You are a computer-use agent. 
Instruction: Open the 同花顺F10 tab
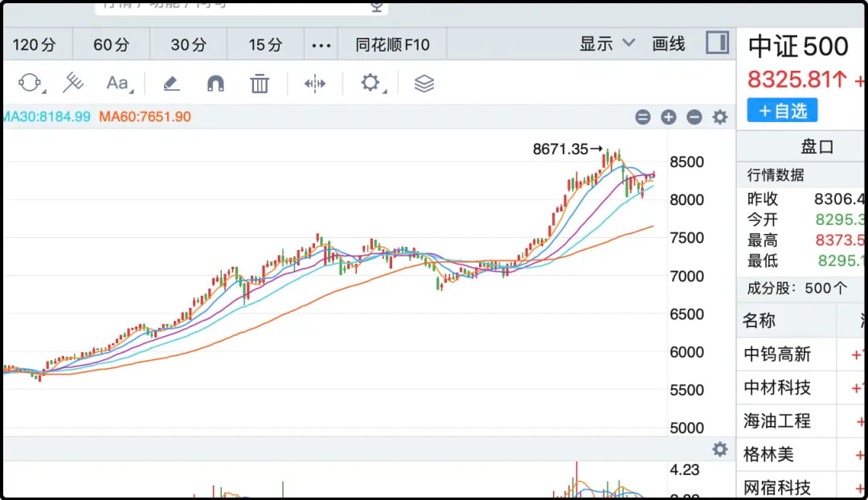[392, 44]
